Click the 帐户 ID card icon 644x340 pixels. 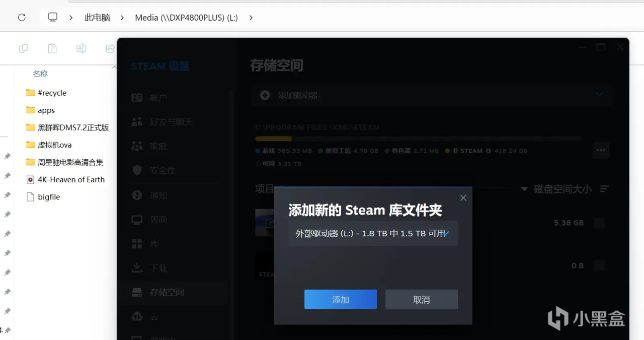tap(137, 98)
